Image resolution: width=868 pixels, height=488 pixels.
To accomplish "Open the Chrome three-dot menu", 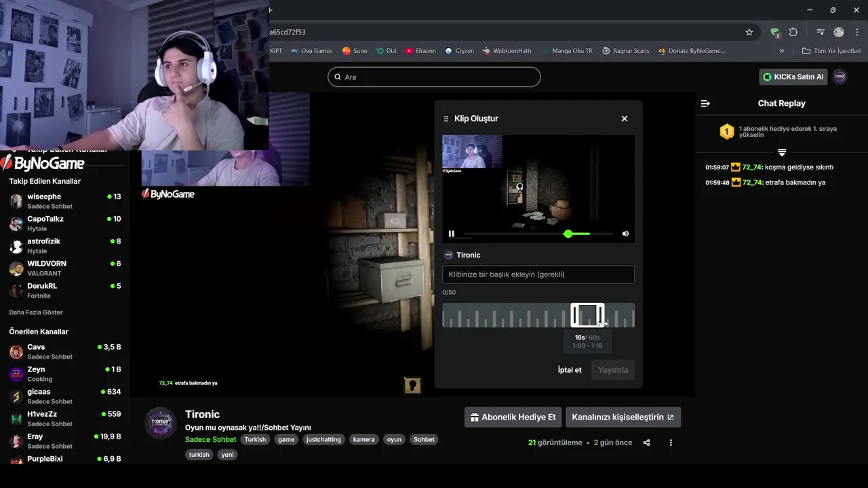I will click(x=856, y=32).
